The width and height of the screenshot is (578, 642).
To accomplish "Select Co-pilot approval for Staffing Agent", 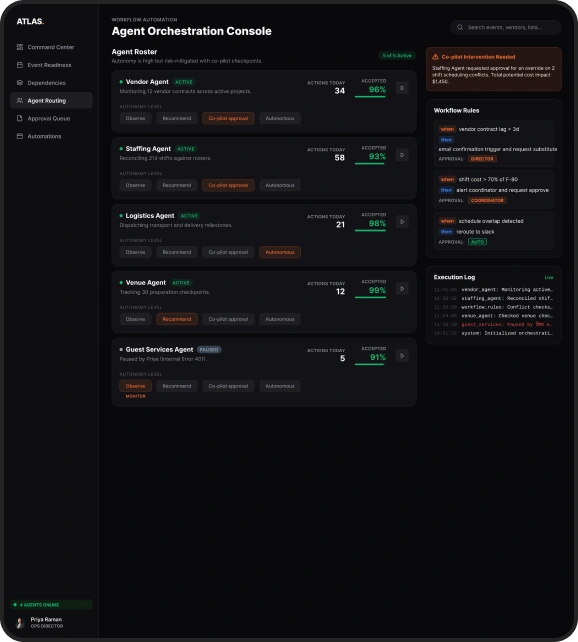I will tap(228, 185).
